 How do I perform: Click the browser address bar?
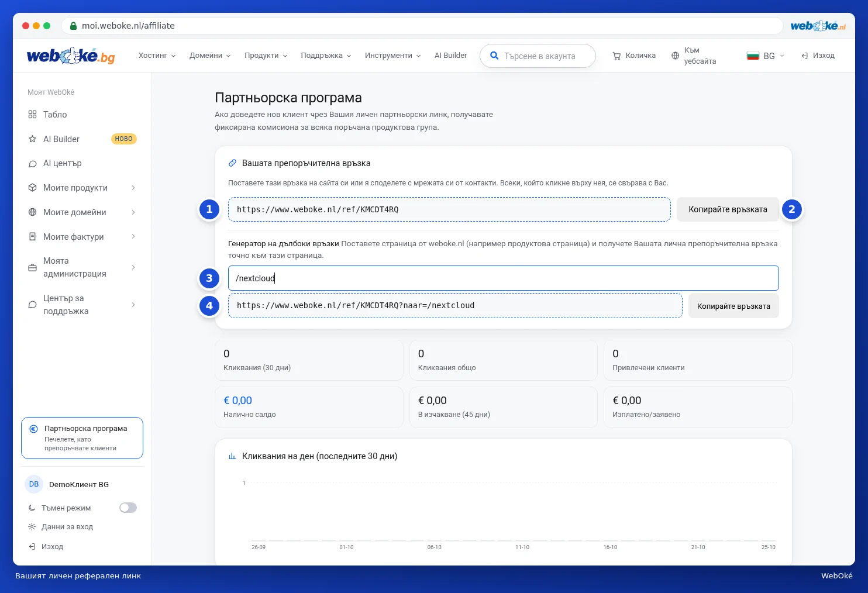pos(422,26)
